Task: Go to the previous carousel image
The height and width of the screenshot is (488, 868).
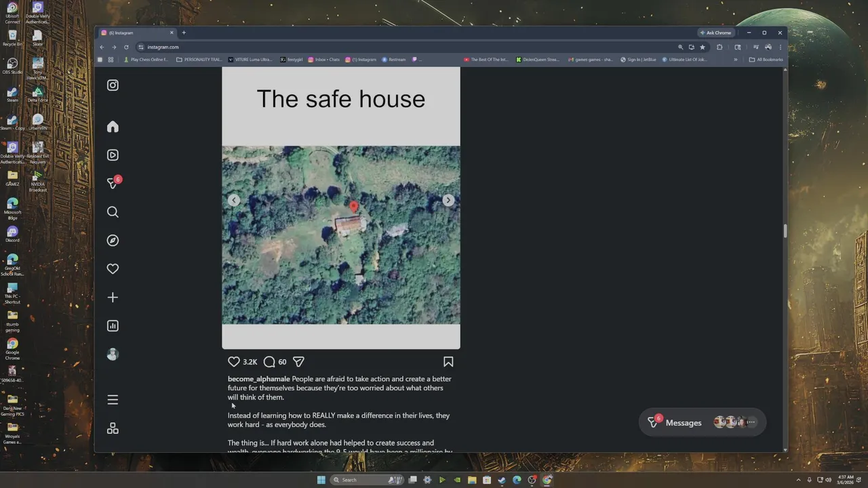Action: 234,200
